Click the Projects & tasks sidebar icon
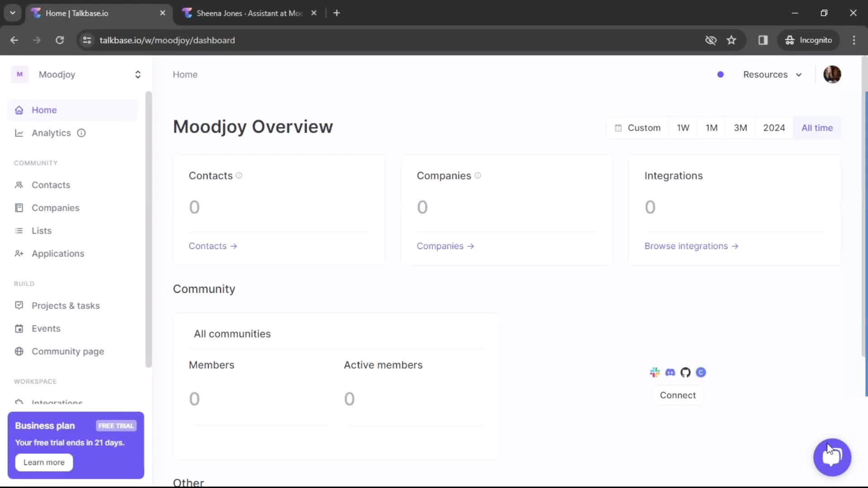This screenshot has height=488, width=868. (x=19, y=305)
